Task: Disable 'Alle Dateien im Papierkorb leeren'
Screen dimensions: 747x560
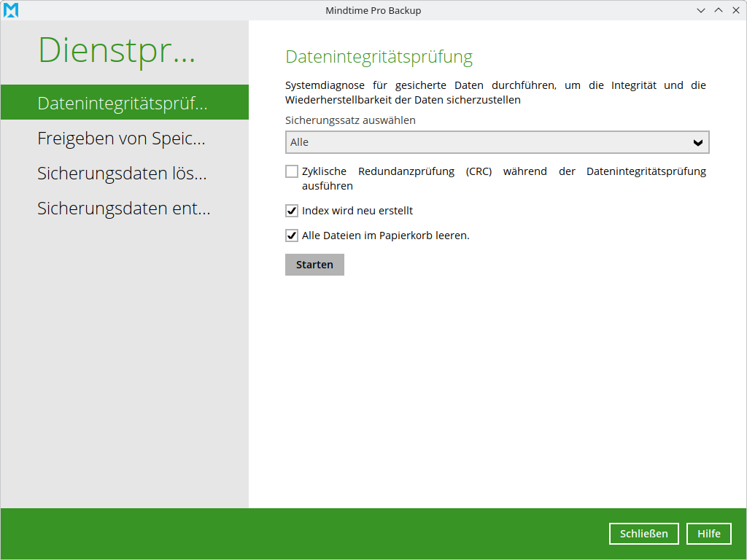Action: click(292, 236)
